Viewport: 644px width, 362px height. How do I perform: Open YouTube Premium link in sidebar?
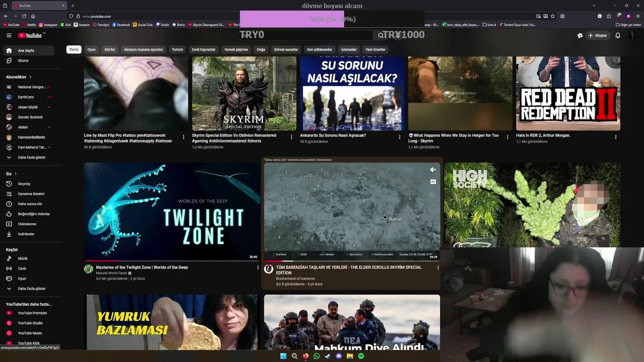tap(28, 313)
